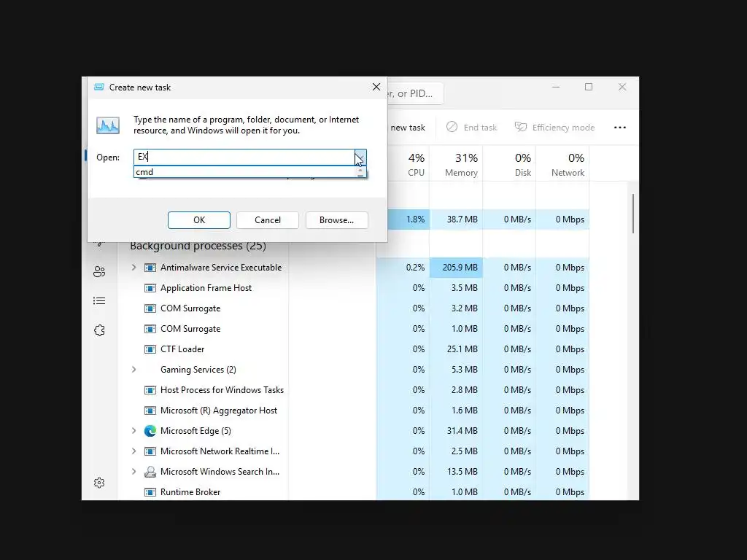Click the 25.1 MB CTF Loader memory cell
747x560 pixels.
point(456,349)
